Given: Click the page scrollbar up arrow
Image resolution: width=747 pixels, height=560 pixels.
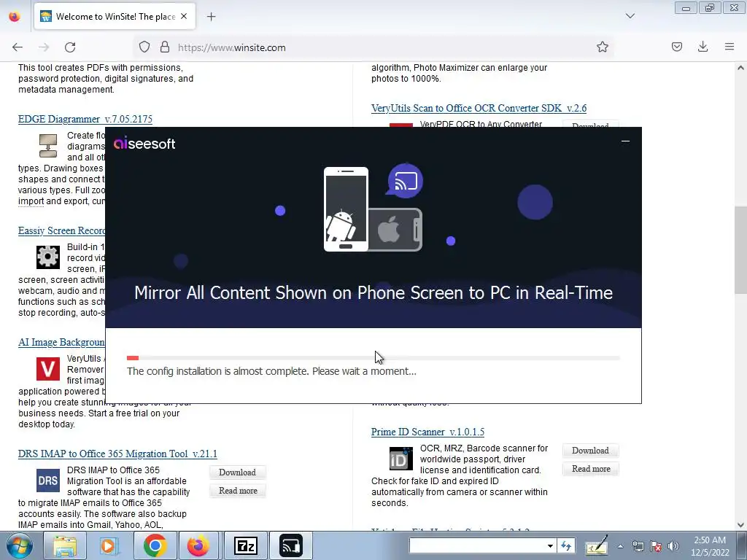Looking at the screenshot, I should 741,68.
